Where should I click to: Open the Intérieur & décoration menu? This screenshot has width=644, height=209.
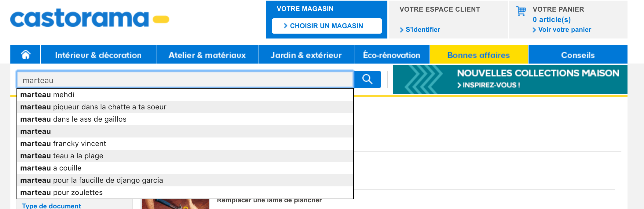98,55
